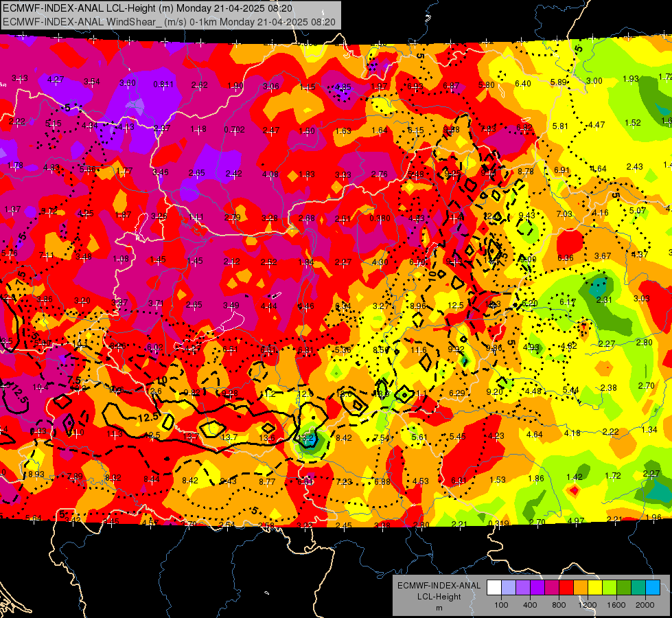
Task: Click the wind shear value 0.811
Action: tap(164, 84)
